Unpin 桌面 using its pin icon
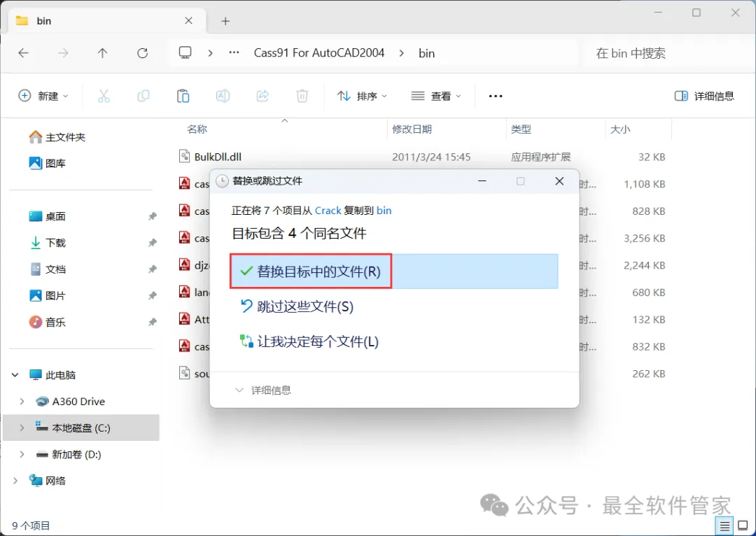This screenshot has height=536, width=756. coord(153,216)
